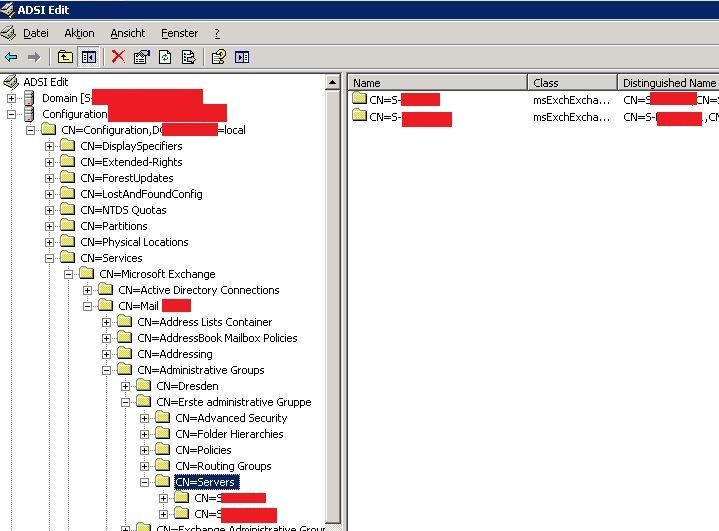Viewport: 719px width, 531px height.
Task: Open the Fenster menu
Action: pos(179,33)
